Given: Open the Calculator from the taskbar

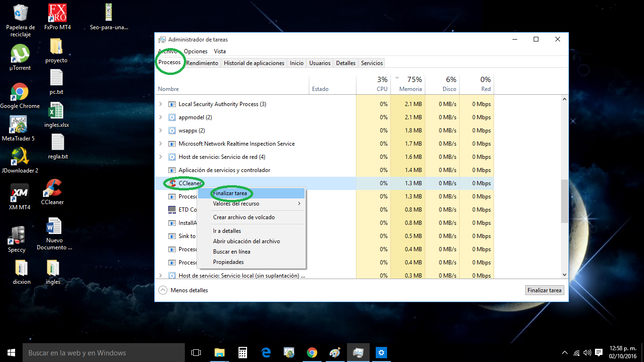Looking at the screenshot, I should [242, 352].
